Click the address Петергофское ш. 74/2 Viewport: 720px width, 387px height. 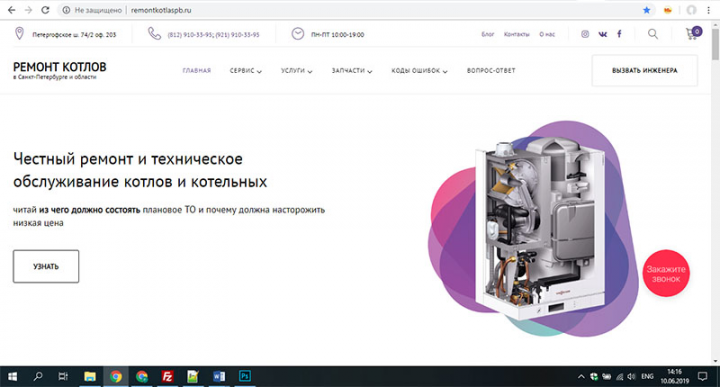[x=74, y=34]
